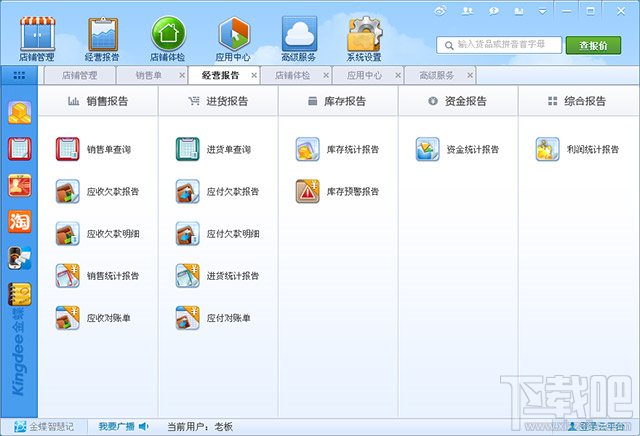Screen dimensions: 640x436
Task: Open the chat bubble icon in title bar
Action: click(494, 11)
